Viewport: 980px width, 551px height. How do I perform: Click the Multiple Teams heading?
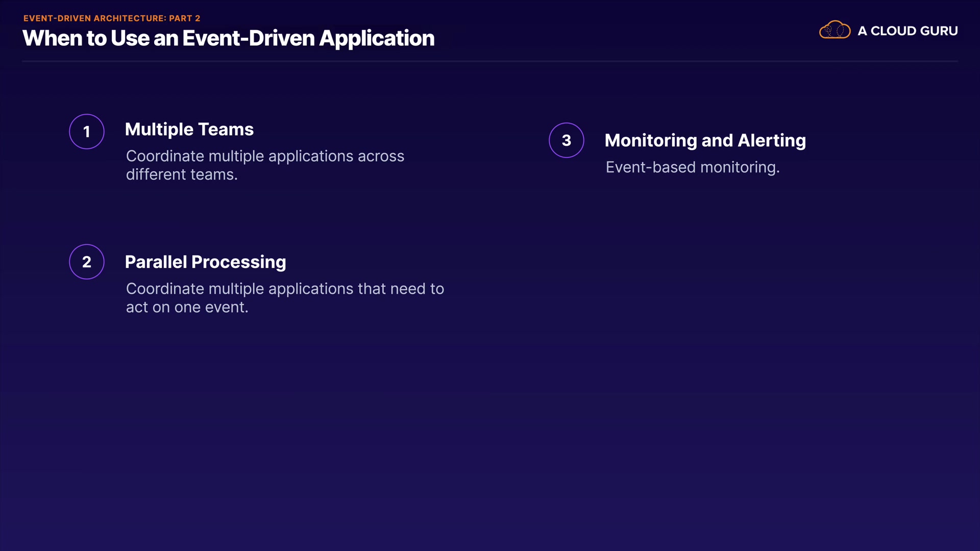[x=189, y=130]
